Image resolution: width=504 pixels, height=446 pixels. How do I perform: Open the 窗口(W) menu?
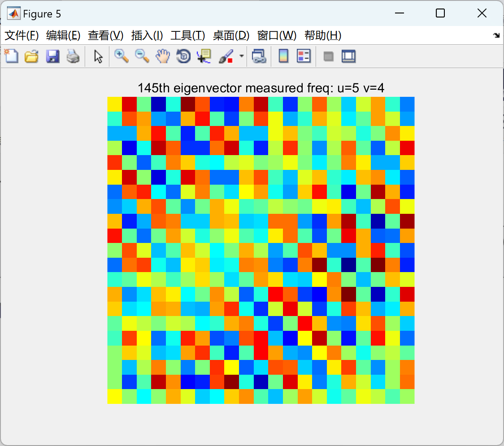pyautogui.click(x=277, y=35)
